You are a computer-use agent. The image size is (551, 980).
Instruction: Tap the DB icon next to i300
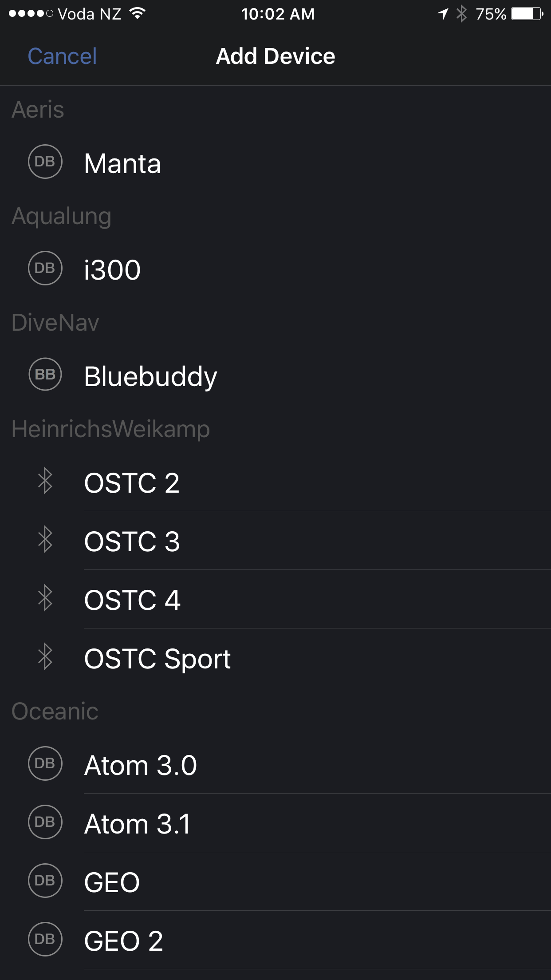(x=45, y=269)
